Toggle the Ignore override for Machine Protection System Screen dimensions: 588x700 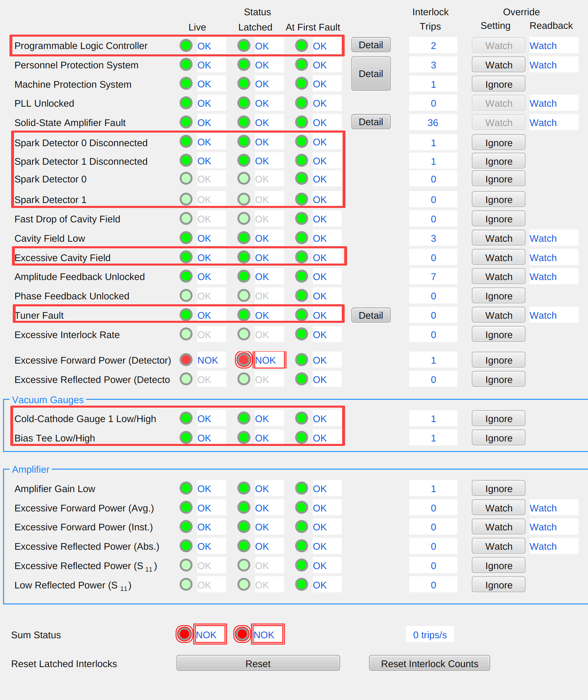[x=498, y=84]
